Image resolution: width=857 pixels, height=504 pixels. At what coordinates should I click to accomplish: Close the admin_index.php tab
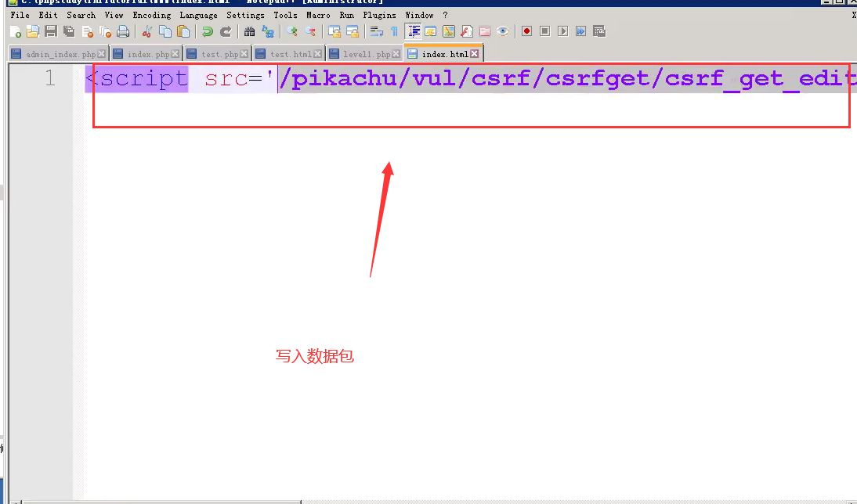click(102, 54)
